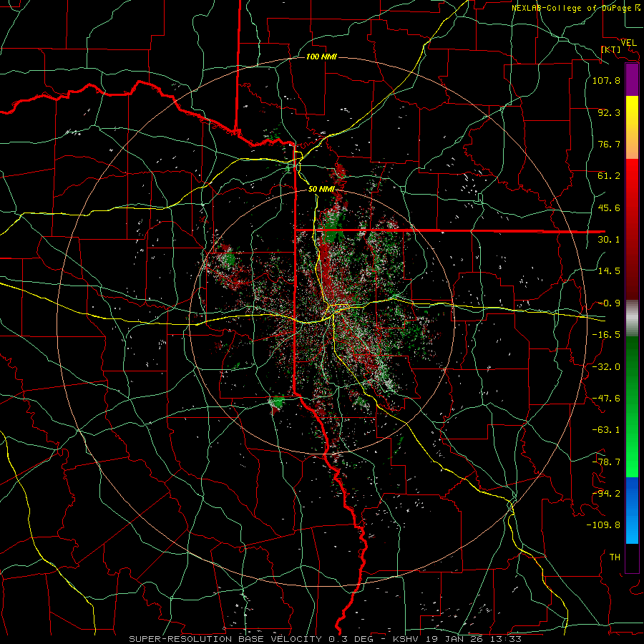
Task: Select the 14.5 velocity scale value
Action: pos(609,271)
